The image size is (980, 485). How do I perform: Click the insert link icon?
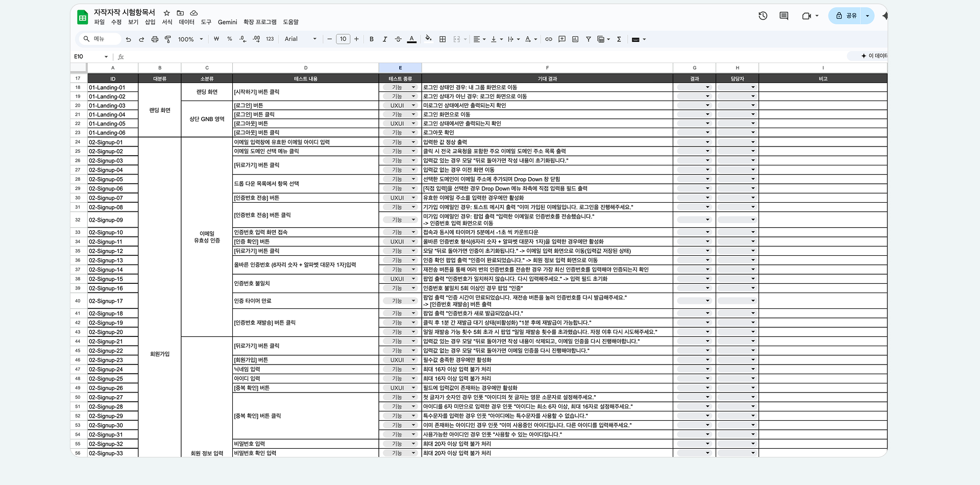tap(549, 39)
